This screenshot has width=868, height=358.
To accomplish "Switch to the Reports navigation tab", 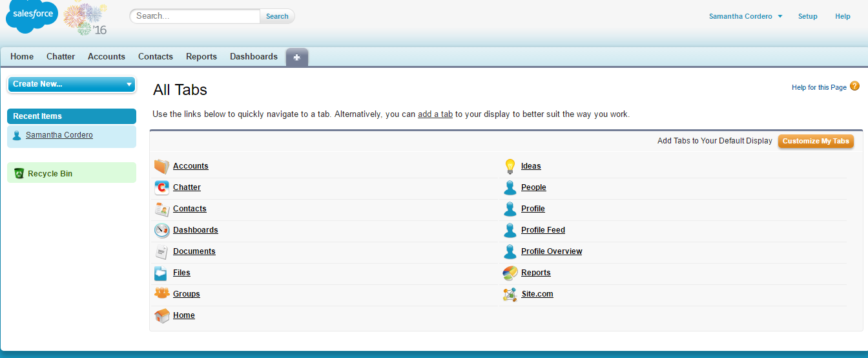I will (x=201, y=56).
